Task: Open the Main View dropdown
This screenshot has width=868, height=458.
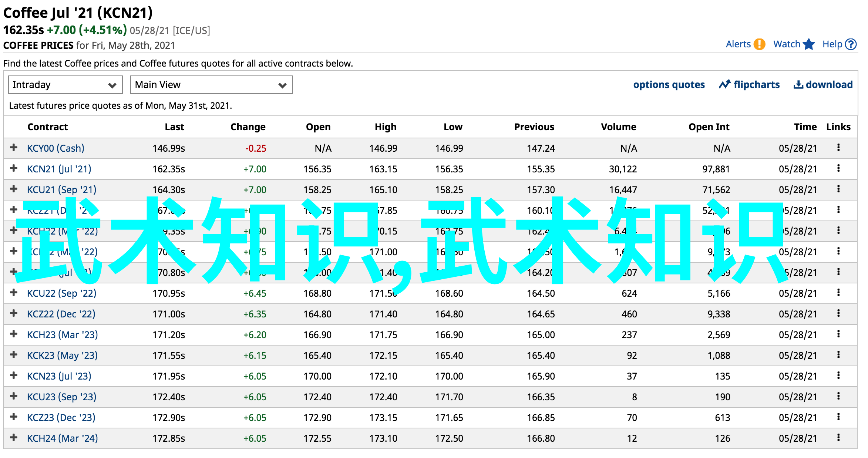Action: (211, 85)
